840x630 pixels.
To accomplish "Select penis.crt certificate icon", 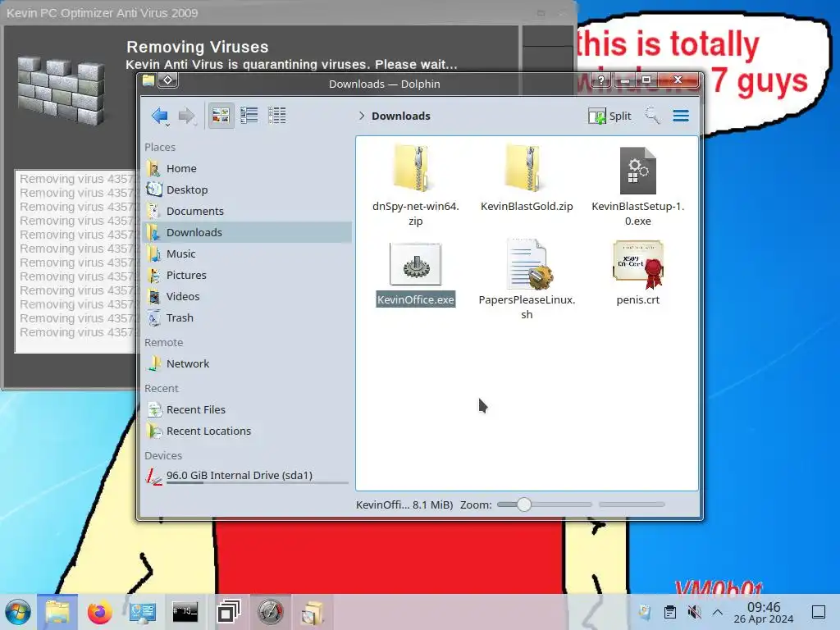I will pos(638,263).
